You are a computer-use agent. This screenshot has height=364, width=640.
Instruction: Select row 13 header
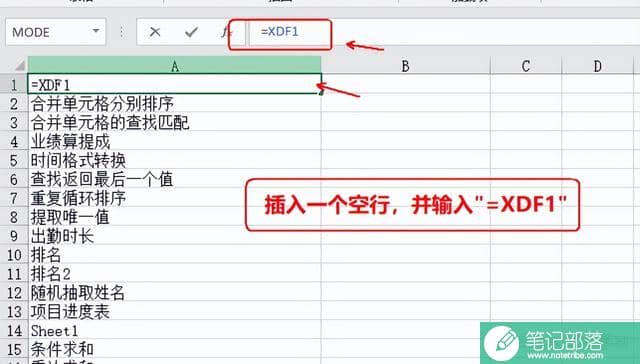tap(14, 312)
